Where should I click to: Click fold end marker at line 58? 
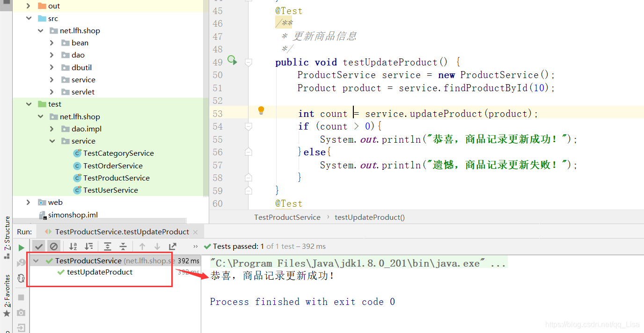pos(249,178)
